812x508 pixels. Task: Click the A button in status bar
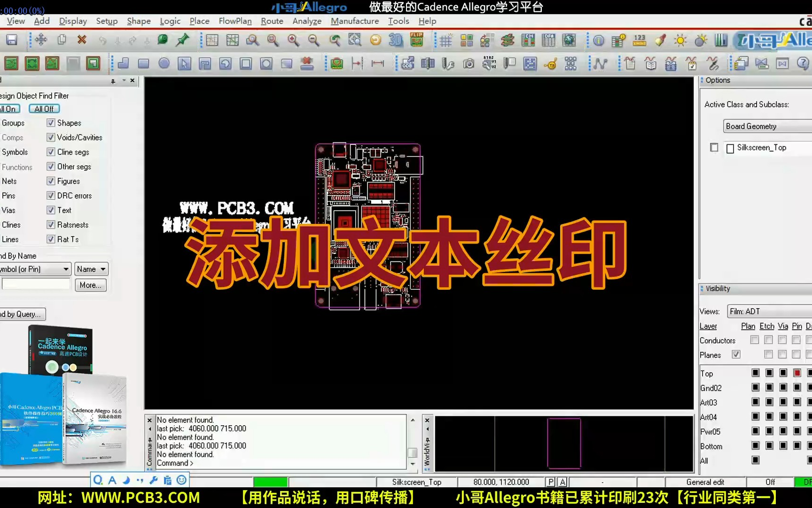pos(562,482)
